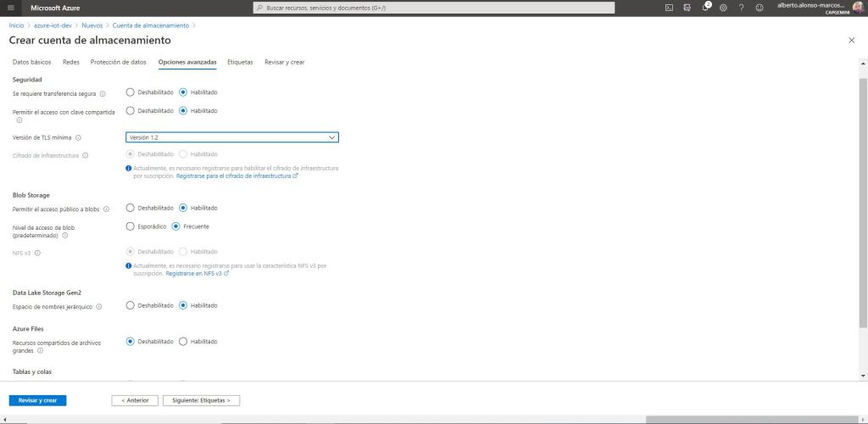Open the notifications bell
This screenshot has width=868, height=424.
point(705,8)
